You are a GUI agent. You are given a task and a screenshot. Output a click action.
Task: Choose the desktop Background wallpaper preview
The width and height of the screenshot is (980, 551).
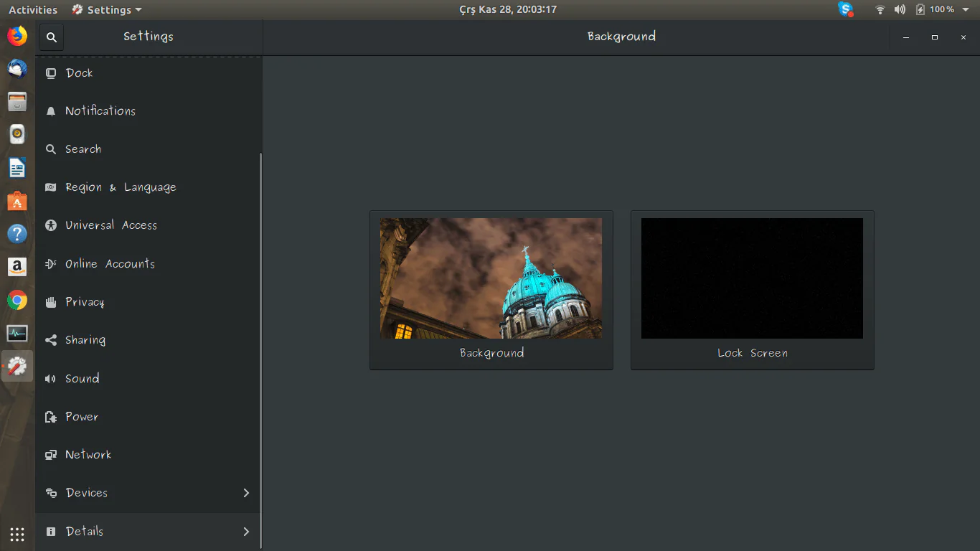491,290
